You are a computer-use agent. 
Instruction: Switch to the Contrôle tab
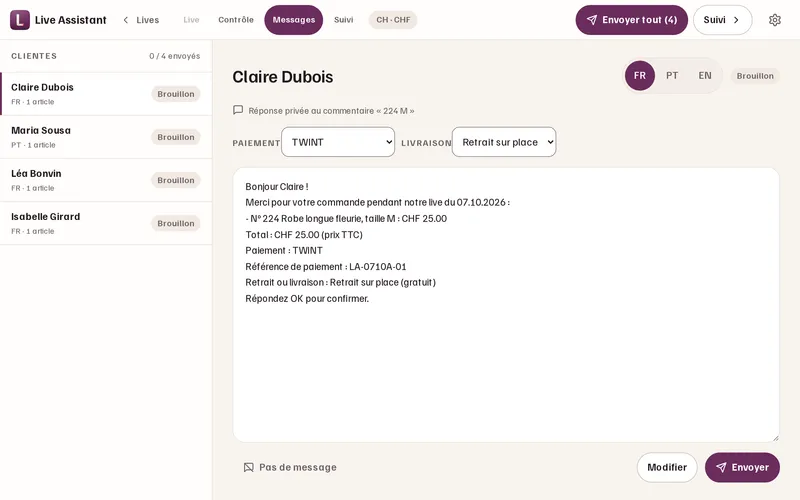236,20
